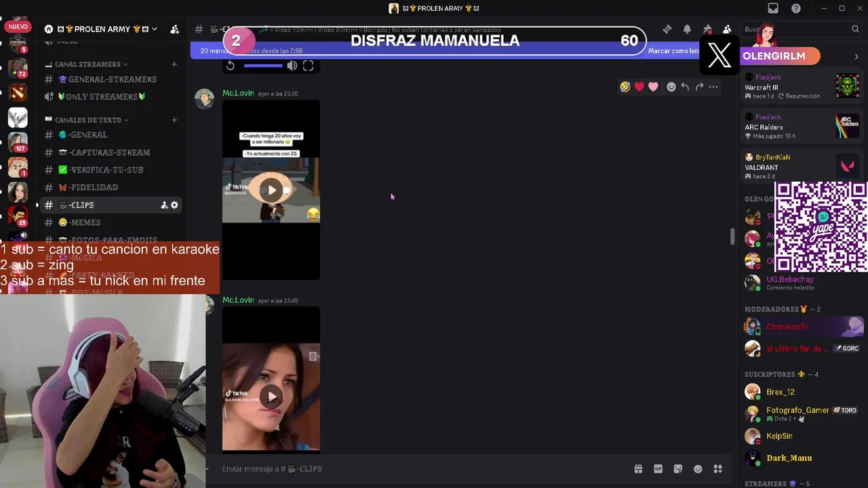
Task: Open server with 25 notifications badge
Action: [x=18, y=216]
